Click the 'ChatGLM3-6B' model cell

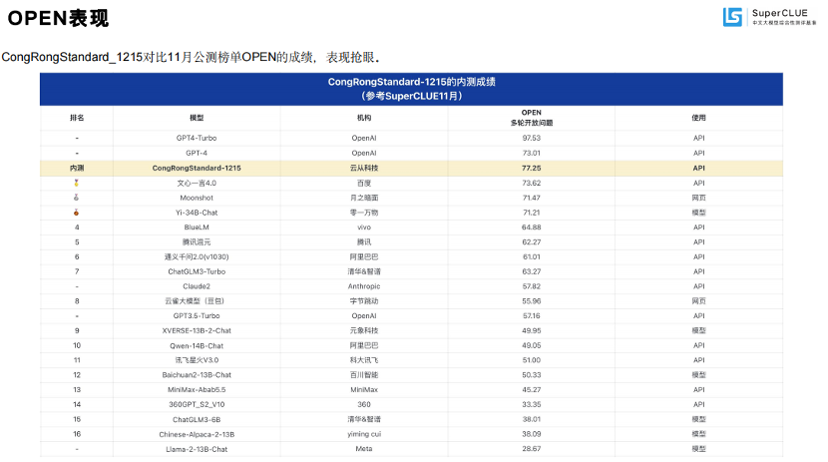coord(196,419)
